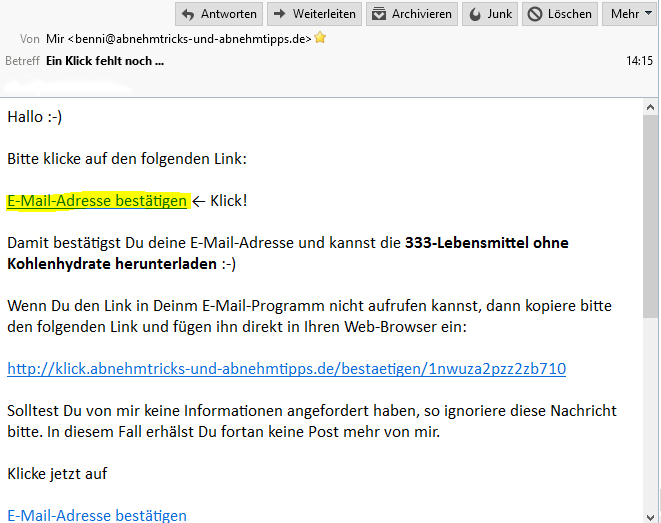Toggle the star next to sender address
The height and width of the screenshot is (523, 661).
point(320,38)
